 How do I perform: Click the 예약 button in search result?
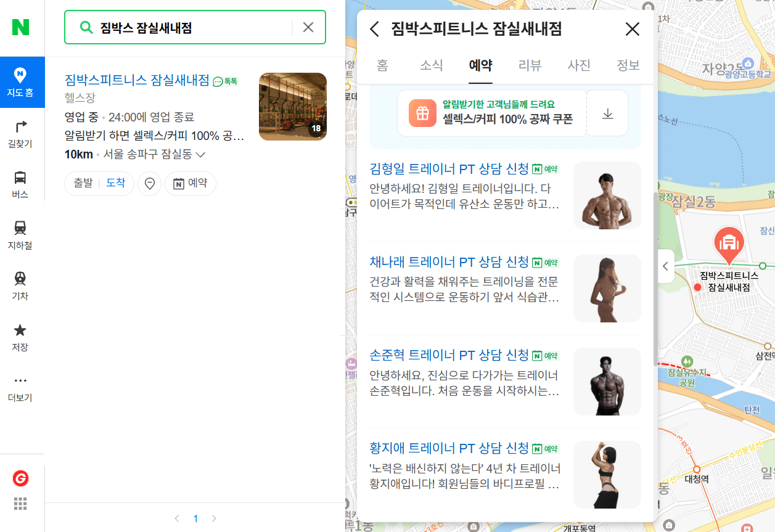[x=191, y=184]
